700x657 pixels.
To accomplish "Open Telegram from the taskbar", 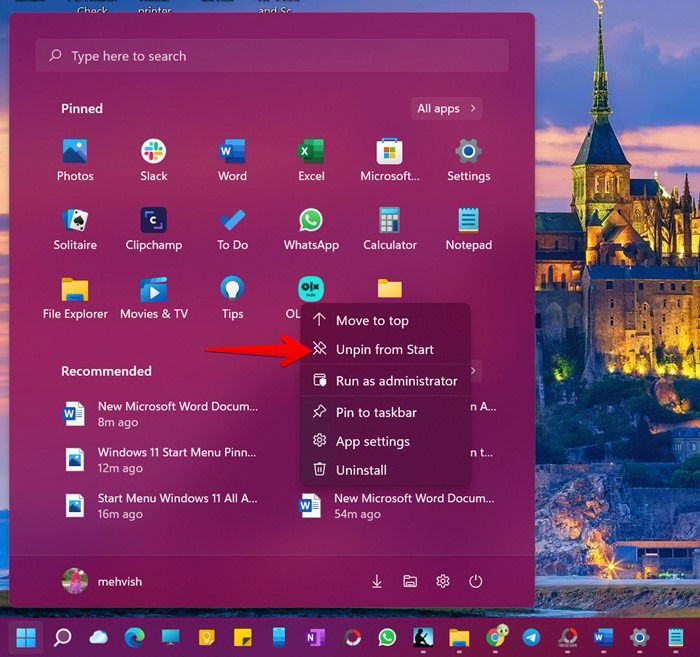I will click(531, 637).
